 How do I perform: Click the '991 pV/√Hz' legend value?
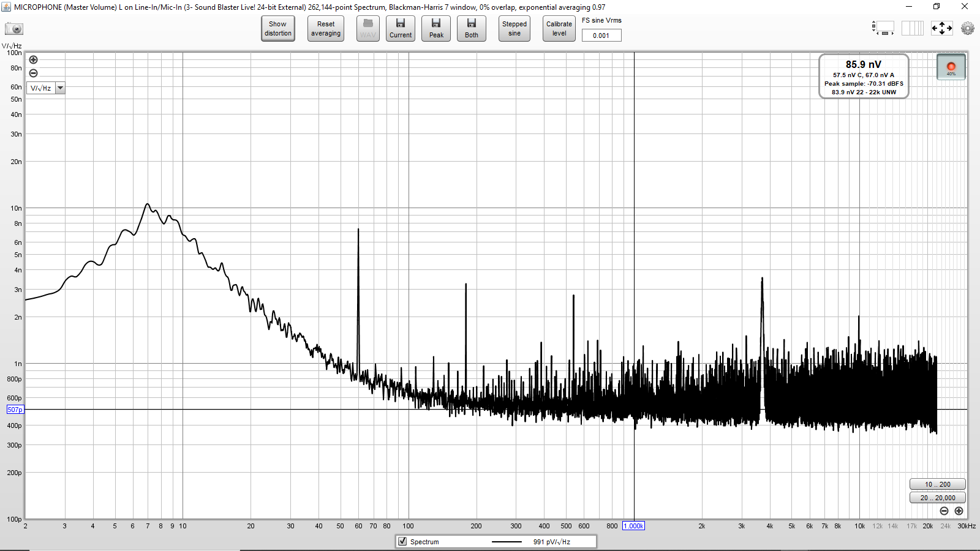pos(552,542)
